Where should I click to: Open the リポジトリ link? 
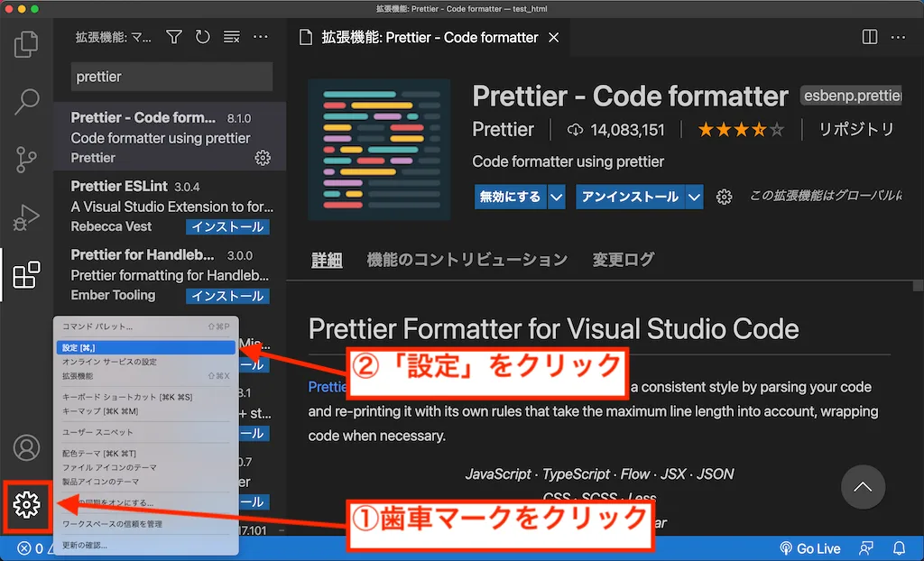point(856,130)
